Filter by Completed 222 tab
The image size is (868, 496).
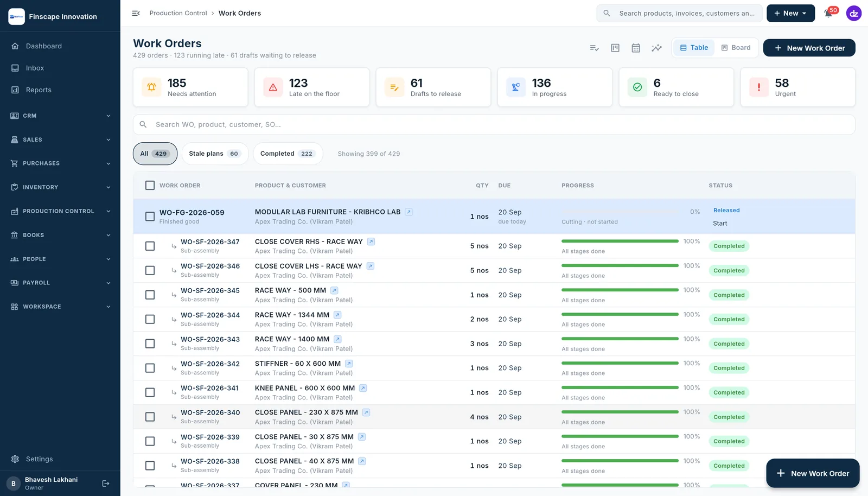(288, 154)
